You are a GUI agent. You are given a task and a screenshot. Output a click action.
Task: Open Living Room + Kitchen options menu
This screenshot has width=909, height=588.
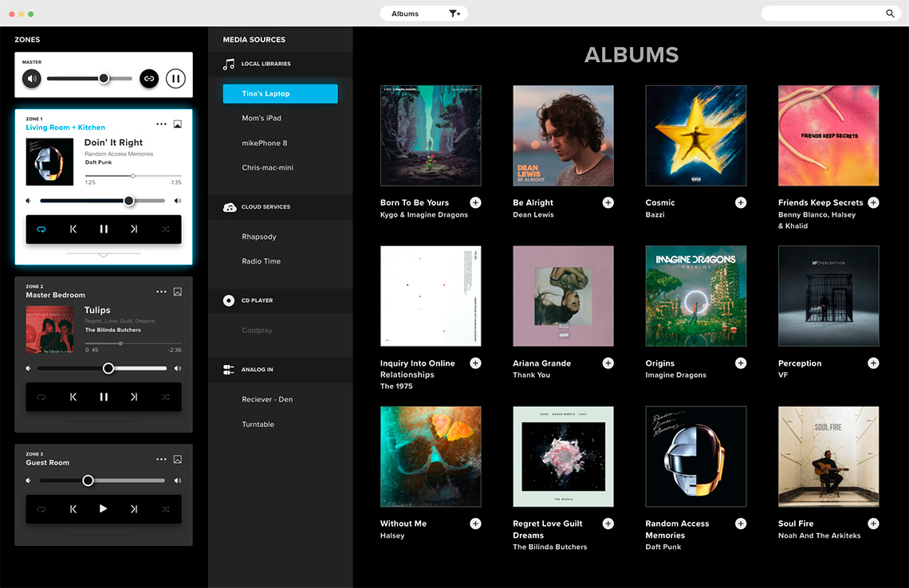[161, 124]
